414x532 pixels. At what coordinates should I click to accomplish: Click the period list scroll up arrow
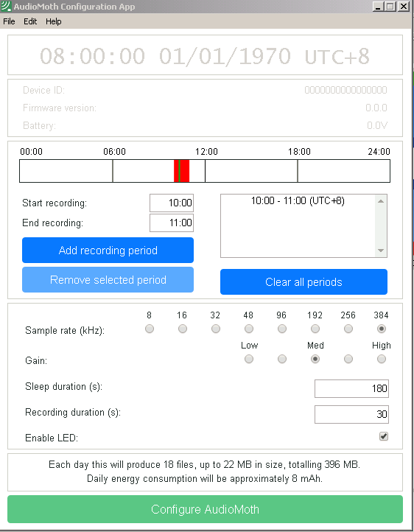(381, 201)
